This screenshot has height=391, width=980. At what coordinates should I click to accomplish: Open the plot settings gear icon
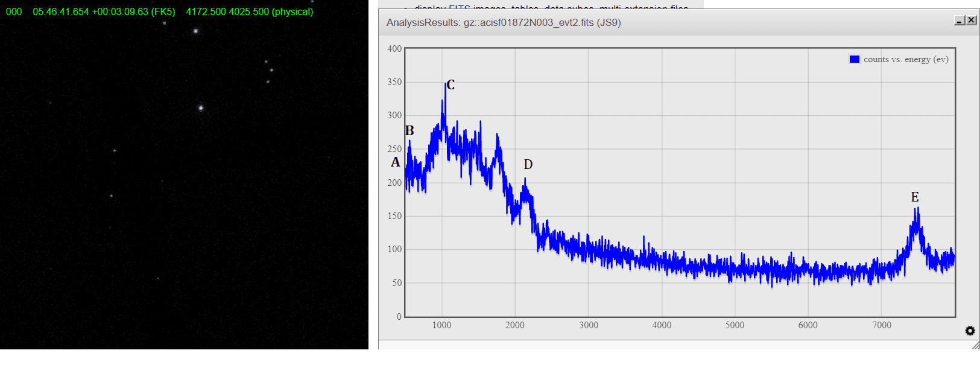970,331
